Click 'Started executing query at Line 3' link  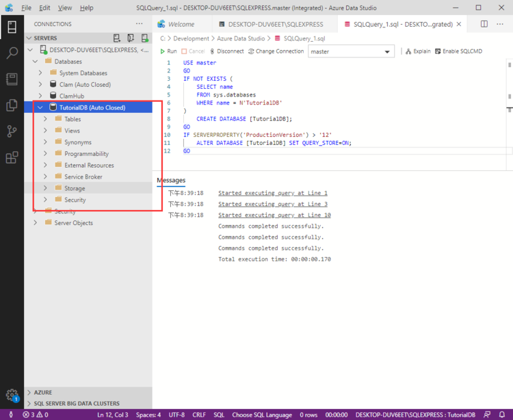(273, 204)
